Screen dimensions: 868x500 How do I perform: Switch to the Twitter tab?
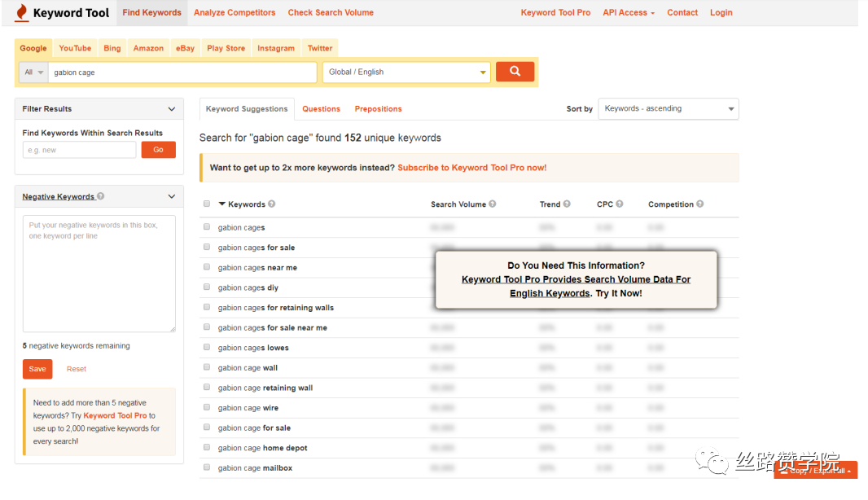[x=320, y=48]
